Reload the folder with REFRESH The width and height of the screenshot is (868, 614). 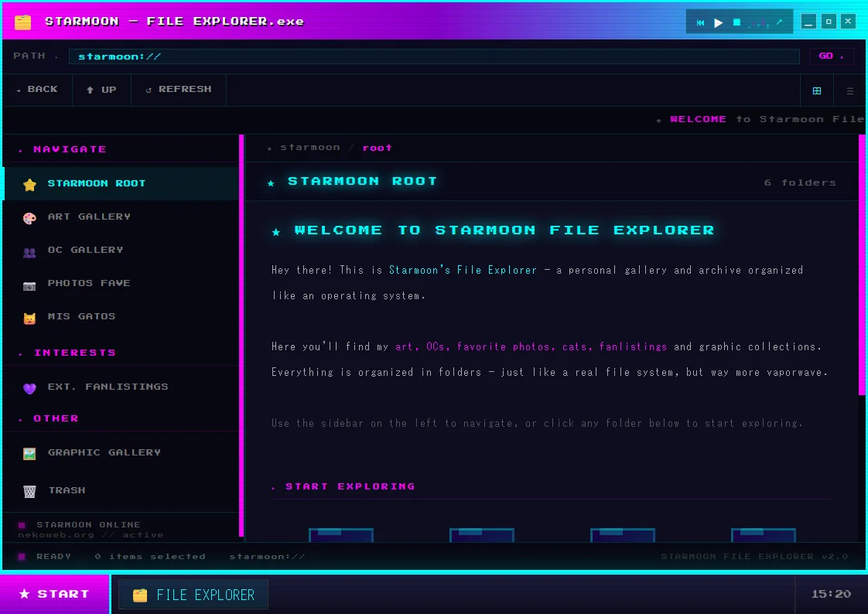pos(178,90)
